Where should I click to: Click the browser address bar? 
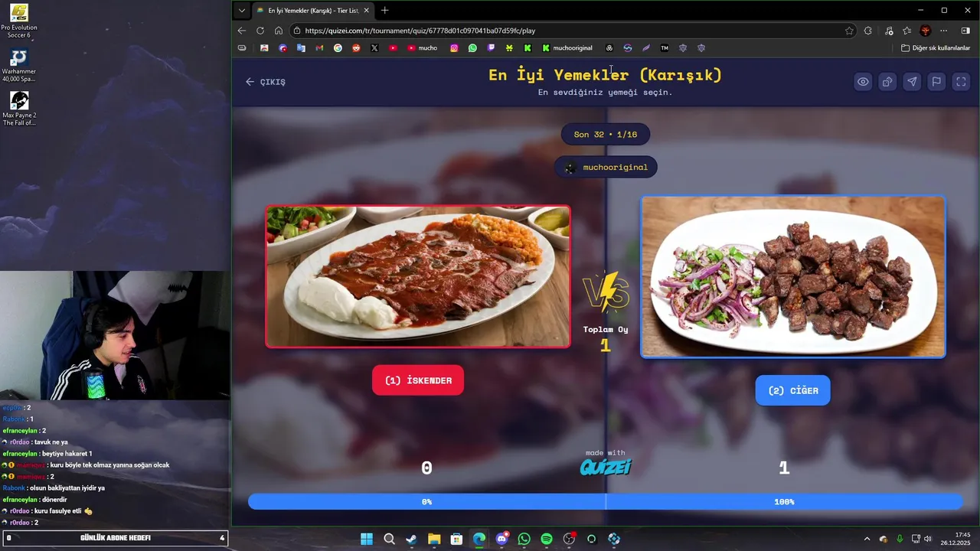pos(567,31)
